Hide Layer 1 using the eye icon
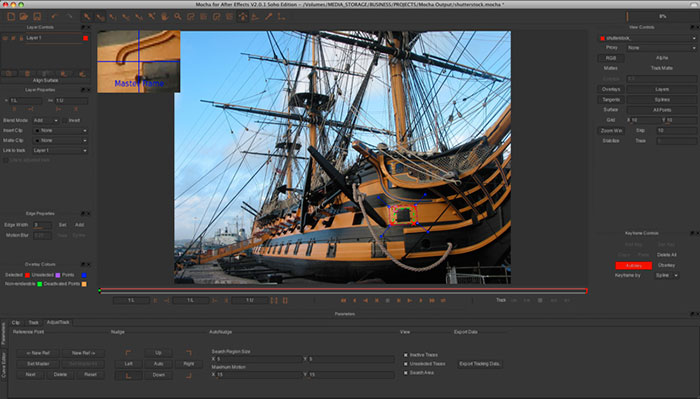The width and height of the screenshot is (700, 399). coord(5,38)
